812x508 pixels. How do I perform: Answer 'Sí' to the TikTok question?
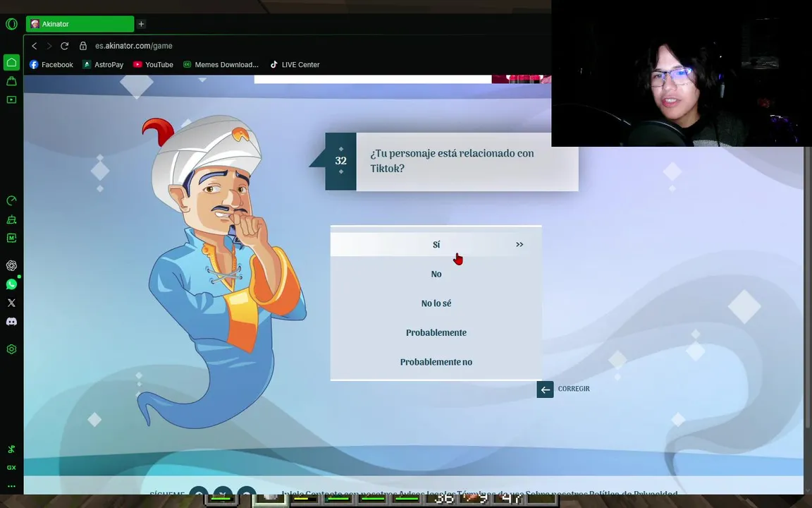point(436,244)
